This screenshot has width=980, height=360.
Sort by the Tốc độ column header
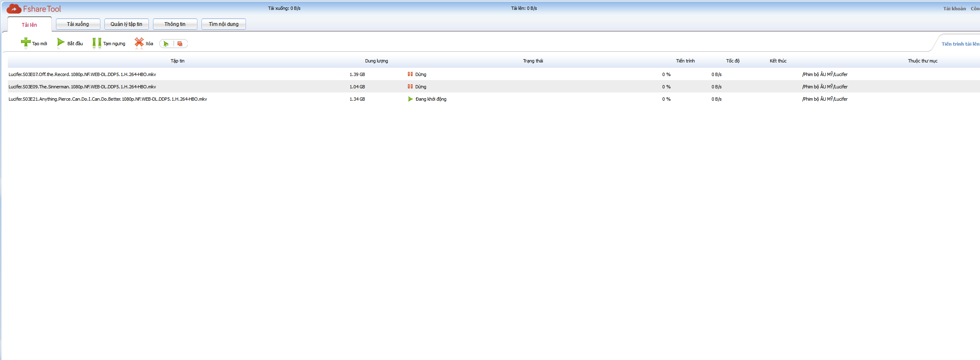(x=733, y=61)
